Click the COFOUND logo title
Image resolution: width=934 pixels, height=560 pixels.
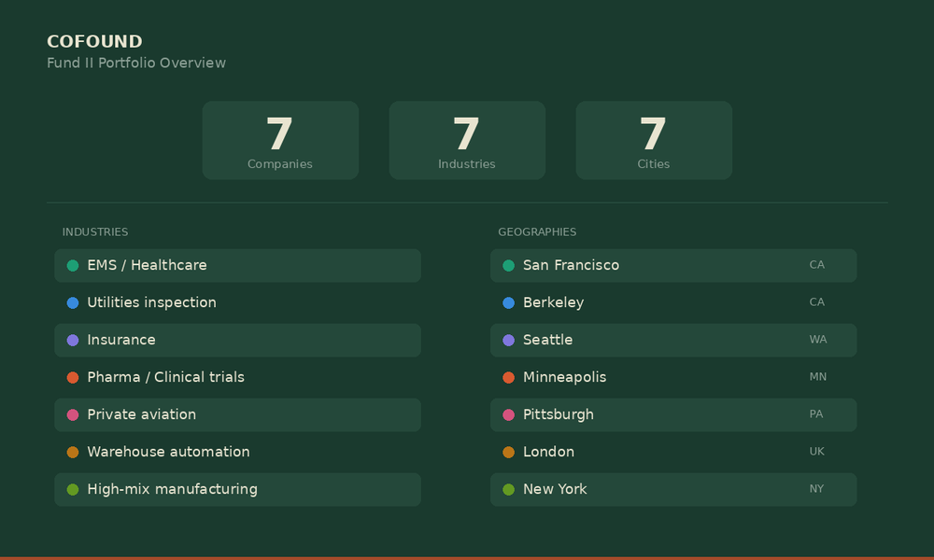pos(94,42)
